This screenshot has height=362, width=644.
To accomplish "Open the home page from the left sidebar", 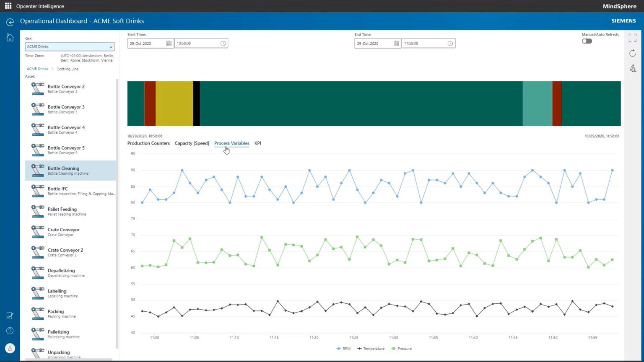I will [x=10, y=37].
